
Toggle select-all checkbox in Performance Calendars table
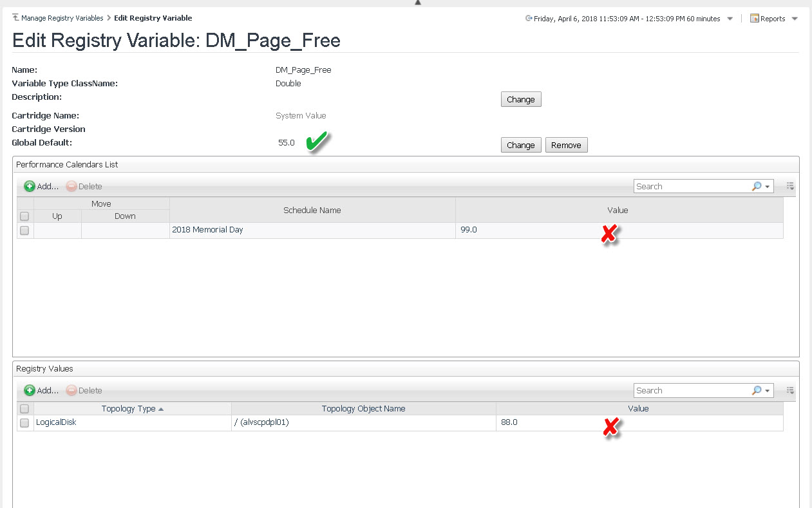[x=24, y=216]
